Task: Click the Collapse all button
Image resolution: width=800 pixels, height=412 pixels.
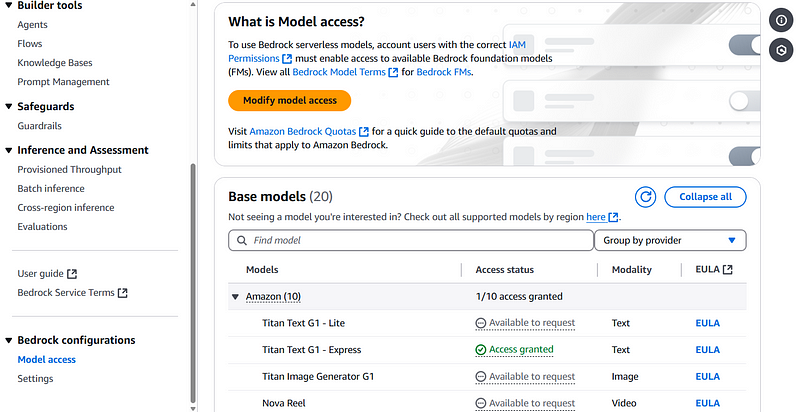Action: [x=705, y=197]
